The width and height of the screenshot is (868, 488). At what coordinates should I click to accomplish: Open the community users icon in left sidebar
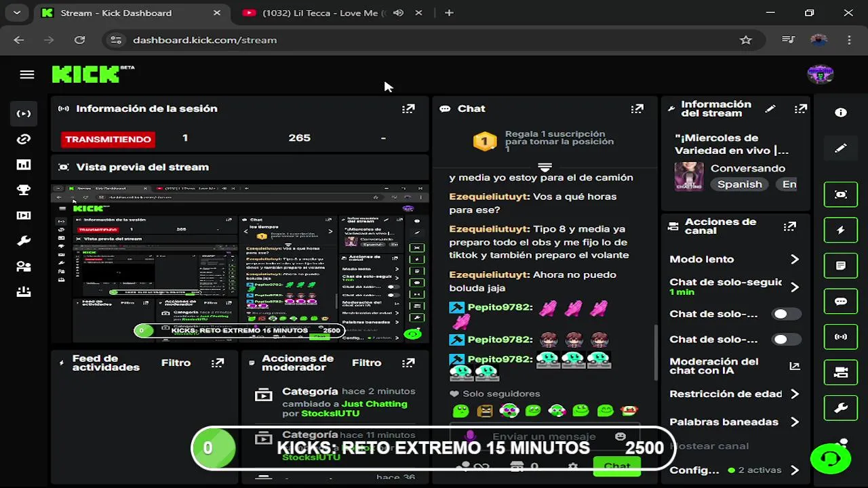click(x=24, y=266)
